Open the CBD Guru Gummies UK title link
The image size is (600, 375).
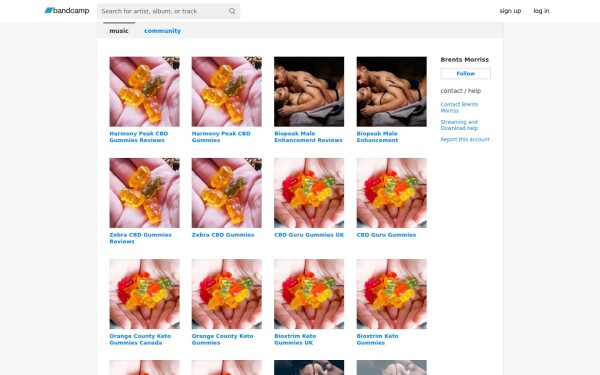point(309,235)
